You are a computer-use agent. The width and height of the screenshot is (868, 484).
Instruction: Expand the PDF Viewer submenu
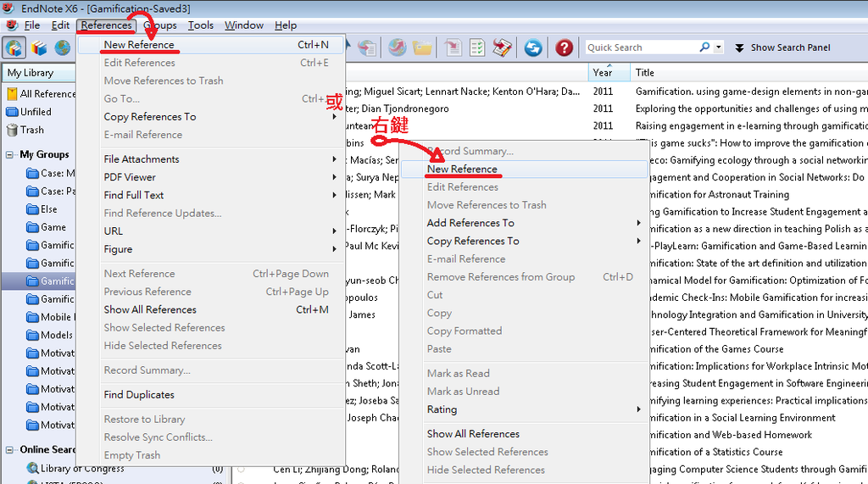point(334,177)
